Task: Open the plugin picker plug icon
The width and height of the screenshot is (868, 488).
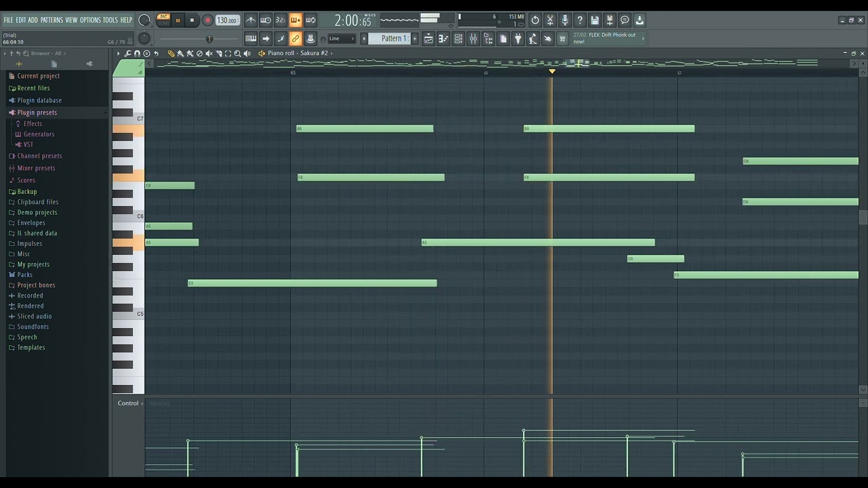Action: [x=518, y=39]
